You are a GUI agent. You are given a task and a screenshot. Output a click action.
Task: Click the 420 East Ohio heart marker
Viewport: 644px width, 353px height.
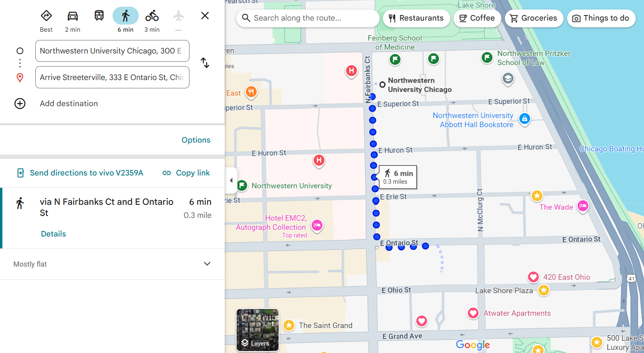(x=533, y=277)
